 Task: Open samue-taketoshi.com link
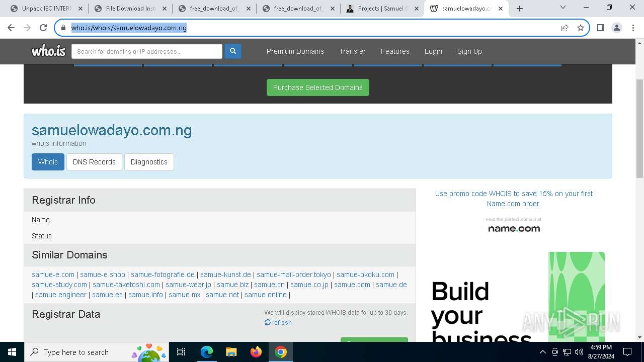[126, 285]
